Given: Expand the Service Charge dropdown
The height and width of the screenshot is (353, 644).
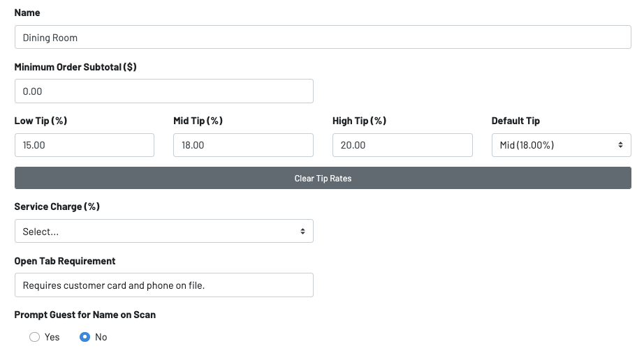Looking at the screenshot, I should (x=163, y=231).
